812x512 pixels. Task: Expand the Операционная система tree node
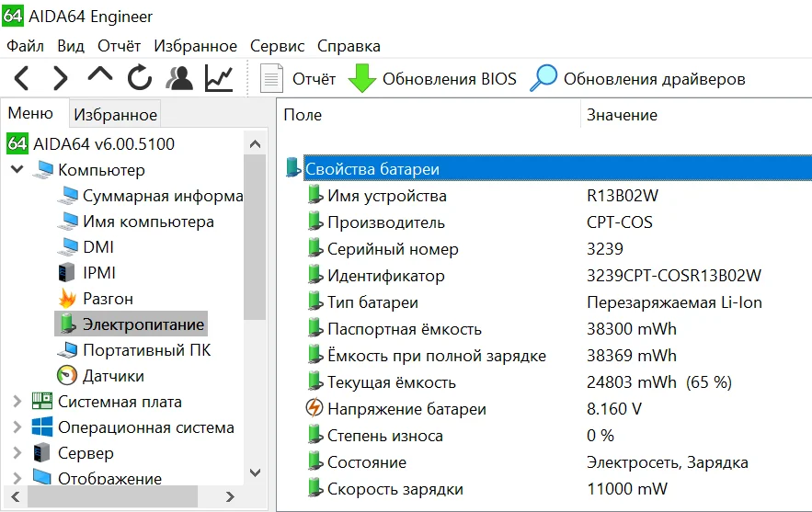coord(17,427)
